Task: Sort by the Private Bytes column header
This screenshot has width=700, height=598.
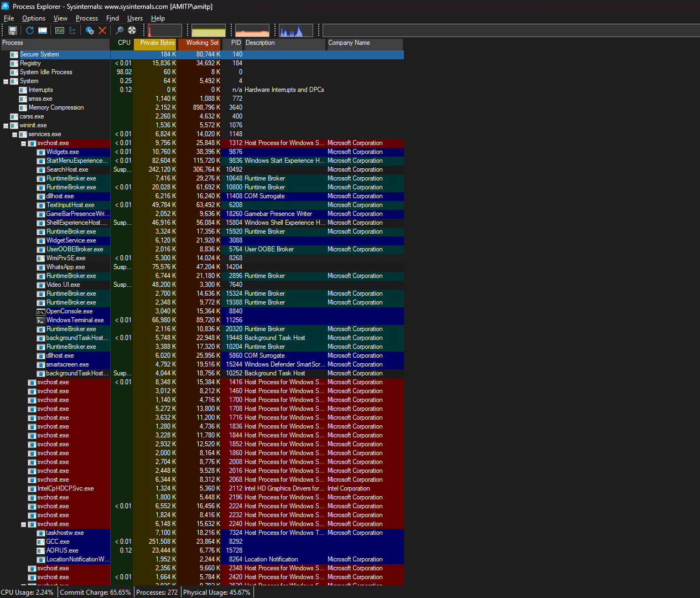Action: pyautogui.click(x=157, y=43)
